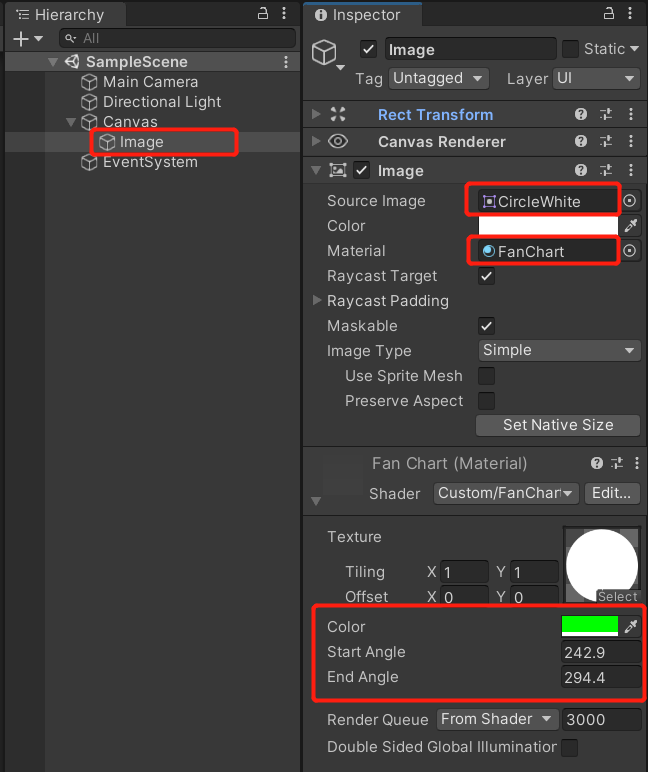The height and width of the screenshot is (772, 648).
Task: Expand the Raycast Padding section
Action: pos(318,301)
